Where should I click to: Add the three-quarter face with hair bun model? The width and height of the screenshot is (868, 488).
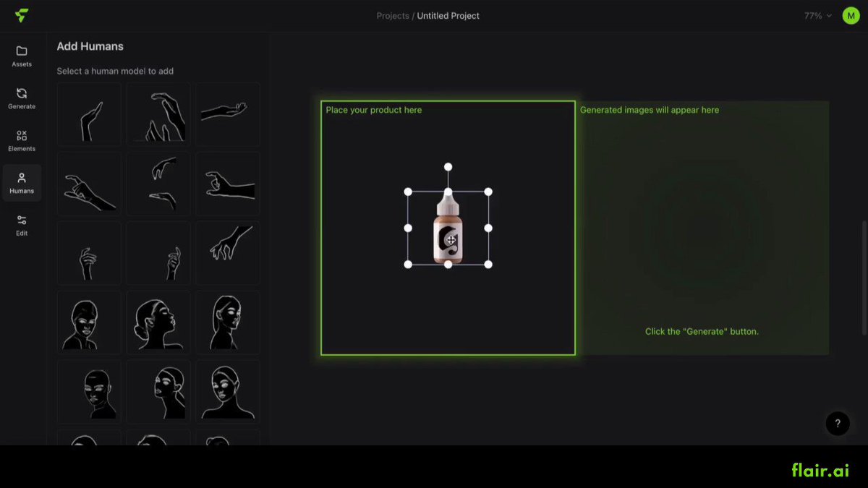(x=158, y=392)
